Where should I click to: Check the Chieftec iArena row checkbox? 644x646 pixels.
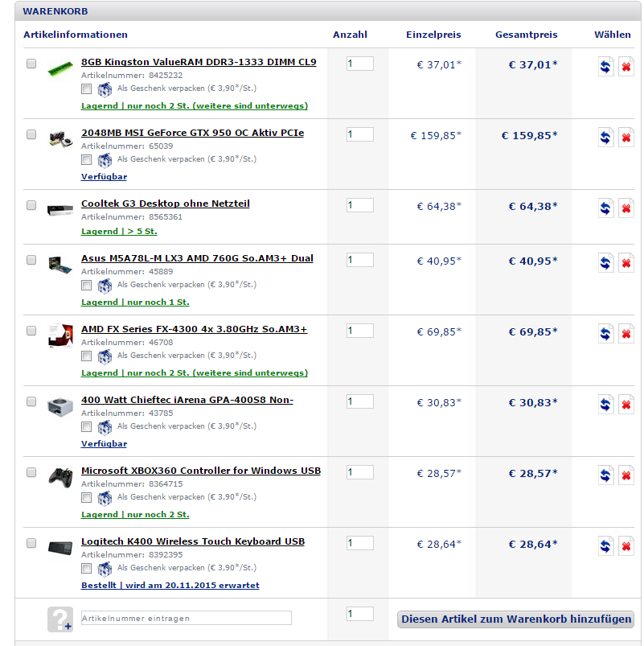31,401
